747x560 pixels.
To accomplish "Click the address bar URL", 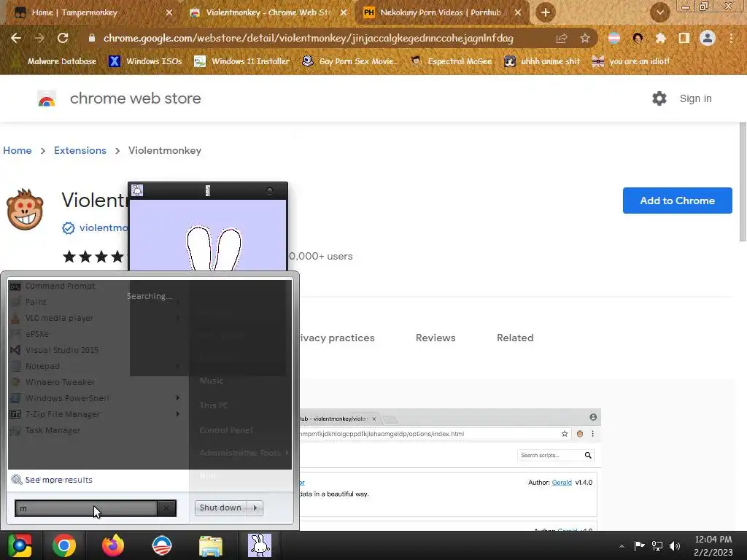I will pos(309,38).
